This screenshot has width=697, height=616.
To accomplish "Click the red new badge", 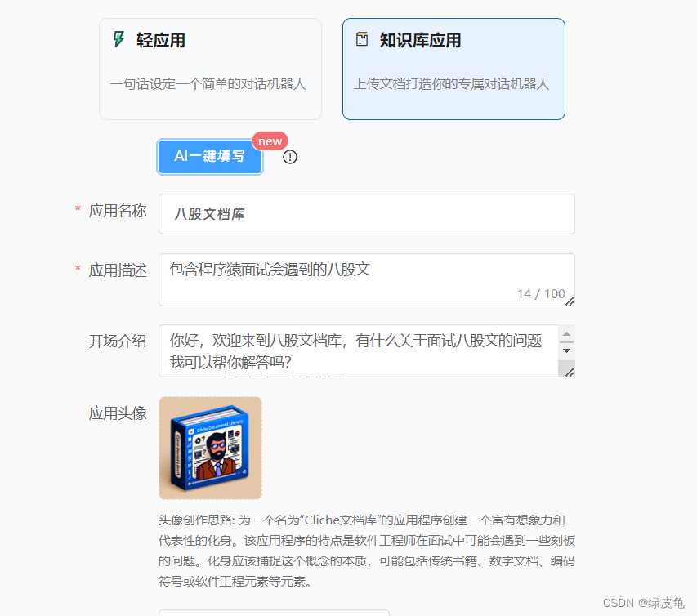I will [x=270, y=141].
